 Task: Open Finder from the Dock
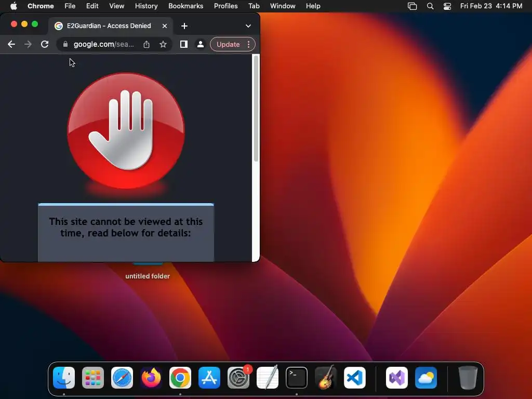pyautogui.click(x=64, y=378)
